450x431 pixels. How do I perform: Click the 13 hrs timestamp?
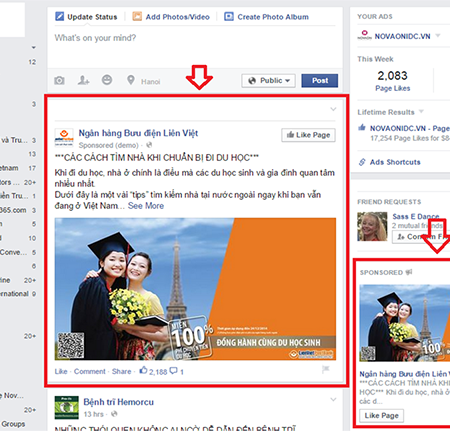[94, 414]
